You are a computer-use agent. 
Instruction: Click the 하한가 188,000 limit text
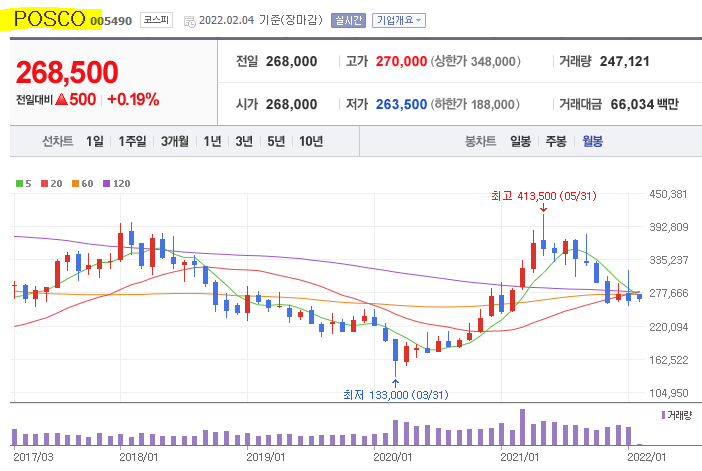475,104
